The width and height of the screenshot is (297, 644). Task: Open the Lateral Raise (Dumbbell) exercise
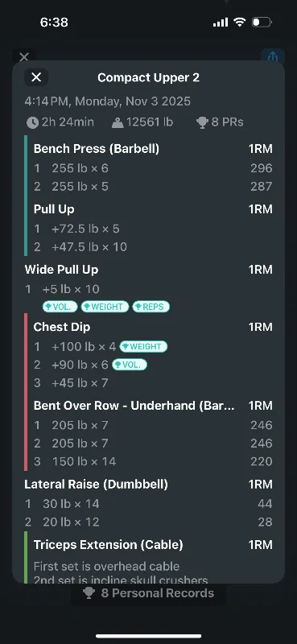coord(96,485)
